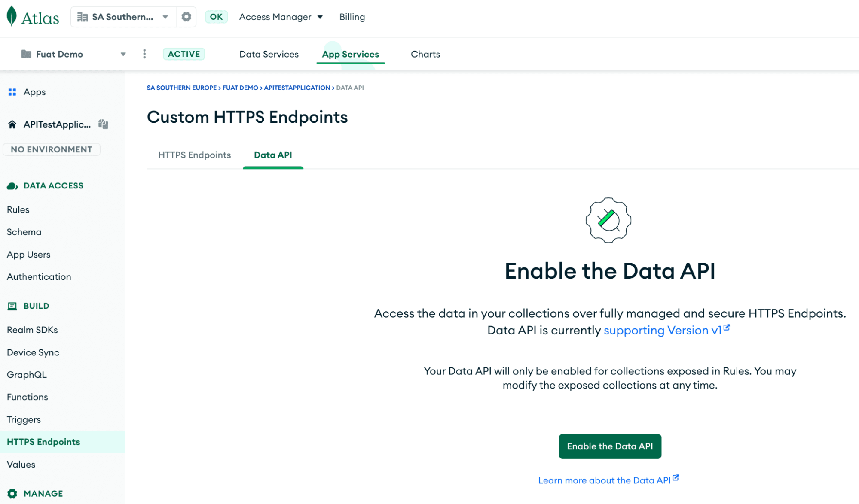Open Values in the sidebar
859x504 pixels.
click(x=21, y=465)
